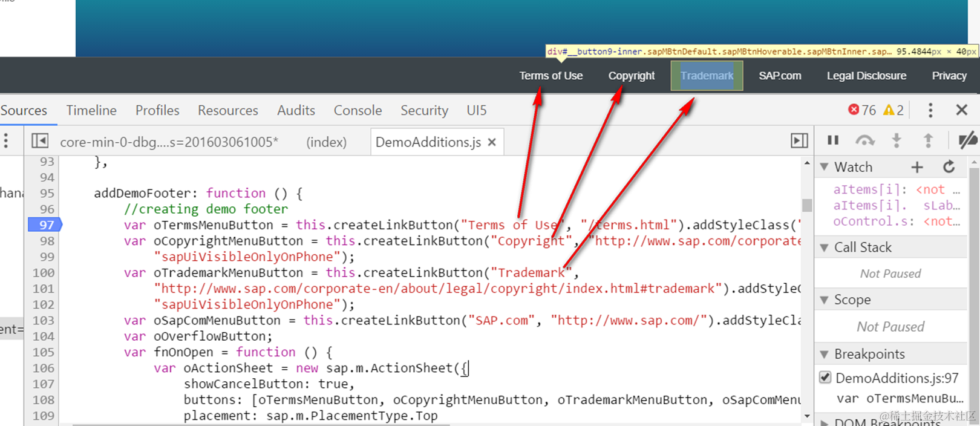Step into the next function call

click(x=897, y=140)
